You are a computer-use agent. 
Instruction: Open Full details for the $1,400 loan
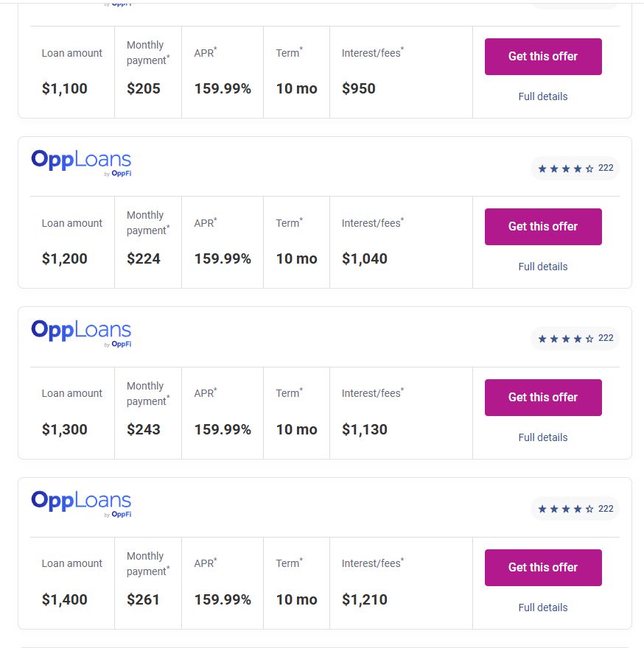pyautogui.click(x=543, y=607)
